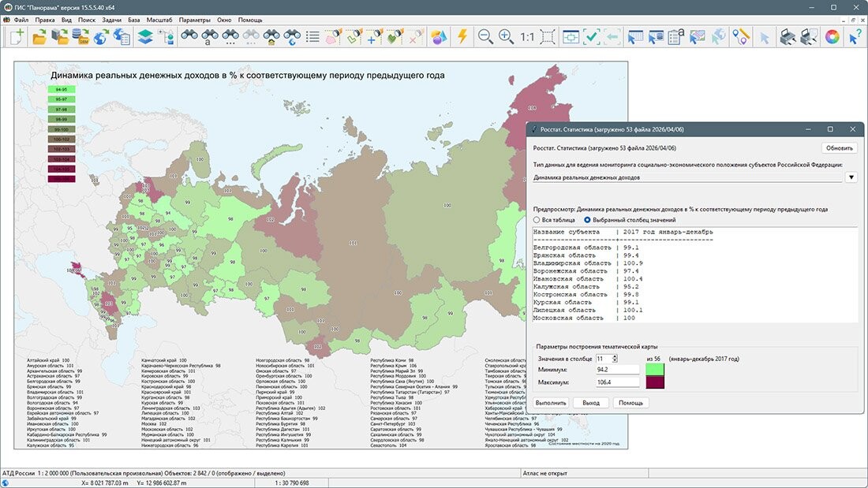
Task: Zoom in with the plus magnifier
Action: (x=506, y=36)
